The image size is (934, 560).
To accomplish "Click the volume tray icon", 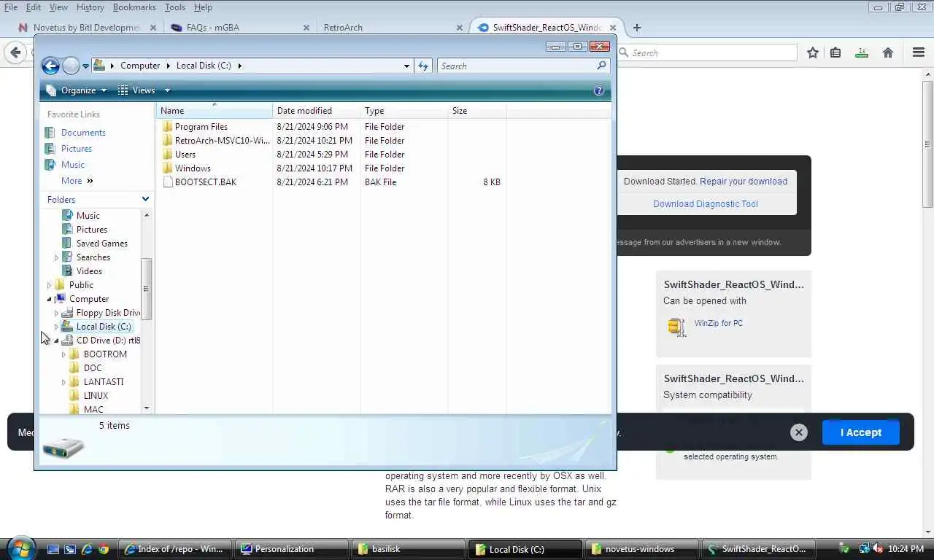I will 878,548.
